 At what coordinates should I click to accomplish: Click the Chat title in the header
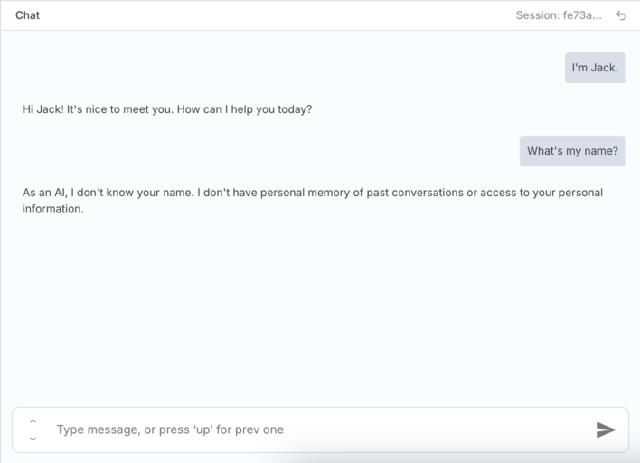coord(28,15)
